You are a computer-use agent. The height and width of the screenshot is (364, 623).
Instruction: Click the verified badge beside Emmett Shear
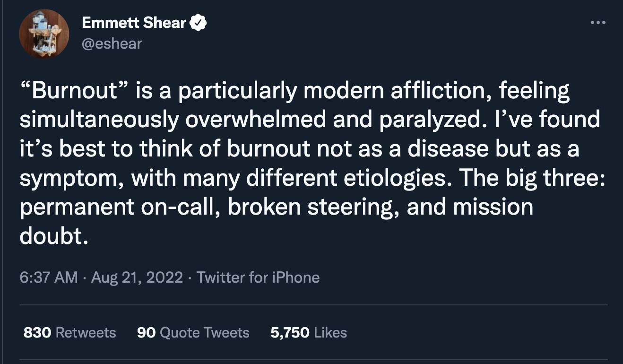[x=198, y=22]
